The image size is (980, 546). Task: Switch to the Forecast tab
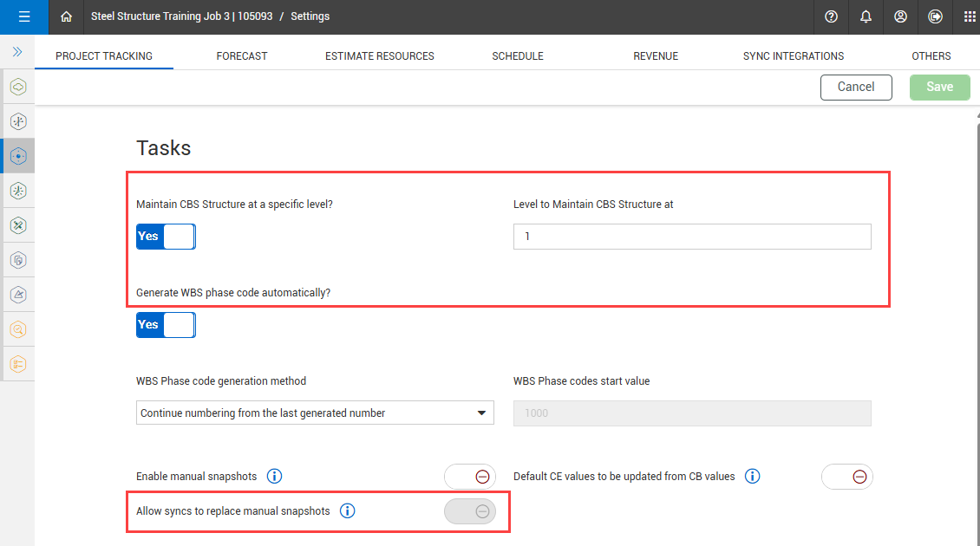tap(242, 56)
